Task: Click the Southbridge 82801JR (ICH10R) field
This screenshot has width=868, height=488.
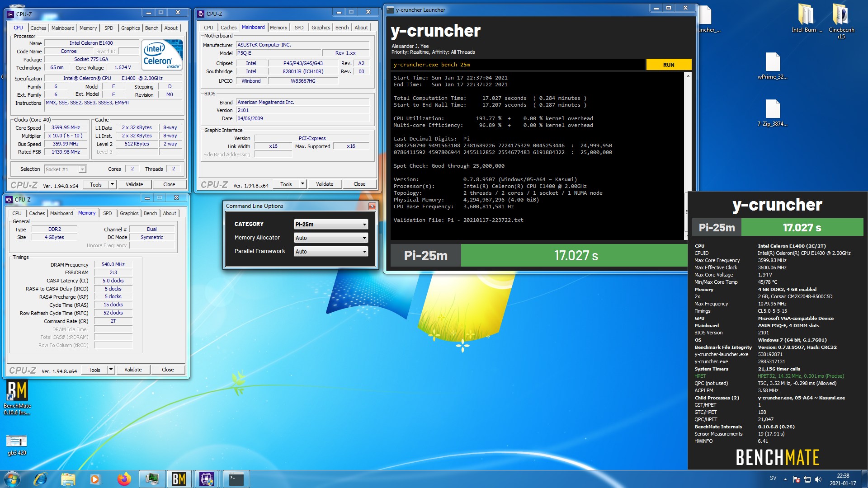Action: pos(303,71)
